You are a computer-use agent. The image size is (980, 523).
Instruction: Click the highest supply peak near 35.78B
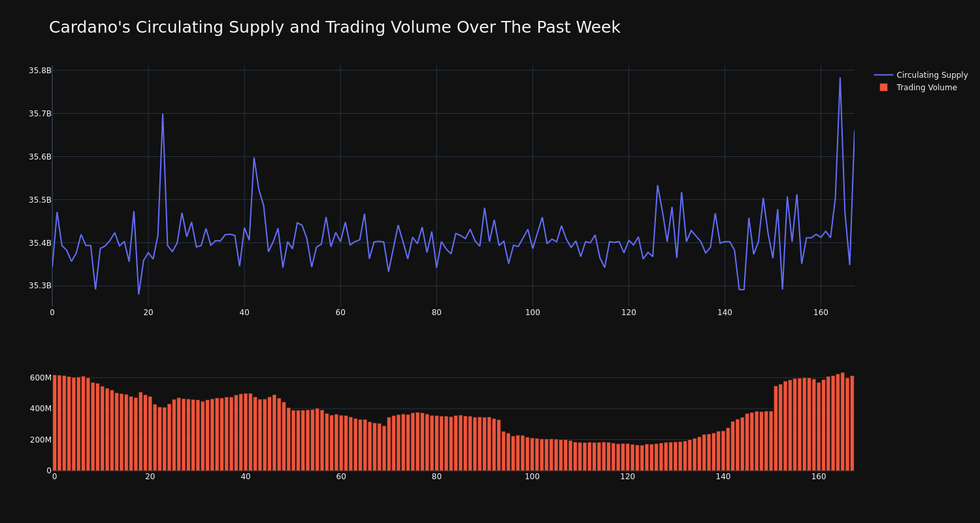pyautogui.click(x=840, y=78)
